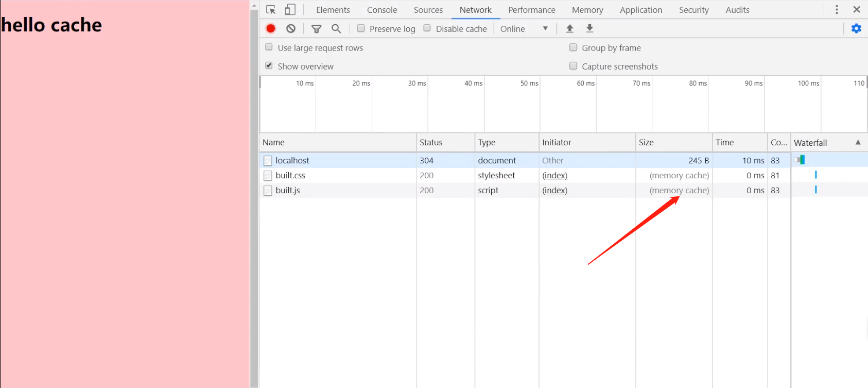Stop recording network log with red button
The height and width of the screenshot is (388, 868).
[271, 29]
